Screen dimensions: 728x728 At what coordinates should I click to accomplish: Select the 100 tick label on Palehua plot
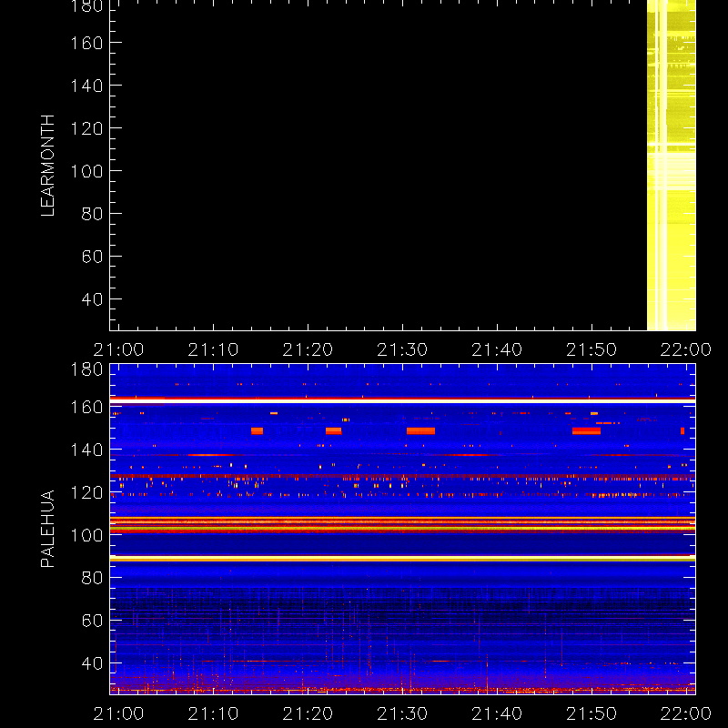coord(86,535)
